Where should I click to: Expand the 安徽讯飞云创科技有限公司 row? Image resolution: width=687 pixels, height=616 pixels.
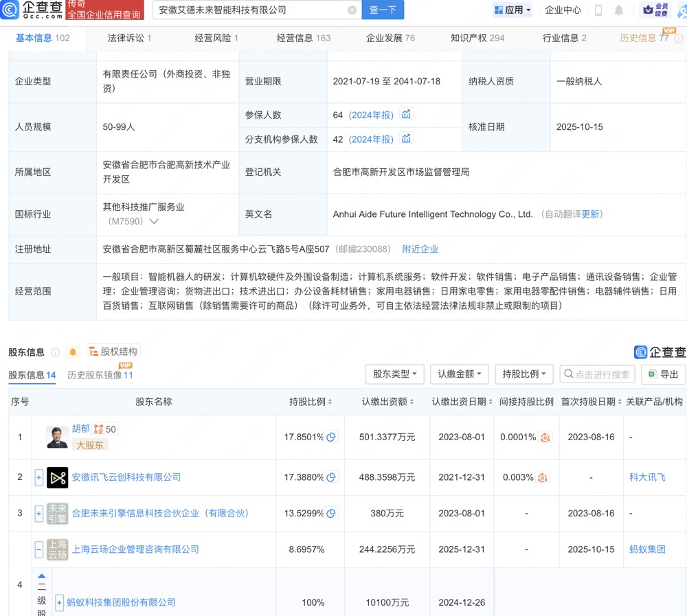(x=39, y=477)
